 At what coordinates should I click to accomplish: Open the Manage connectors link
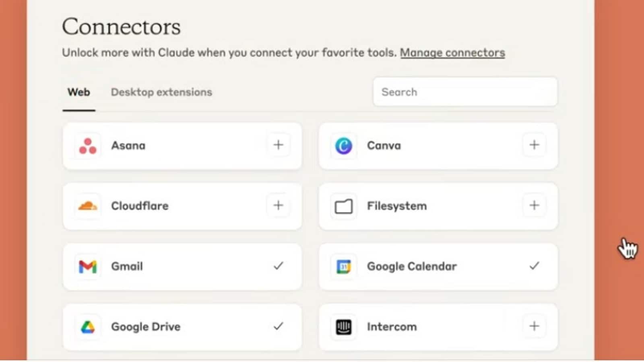452,52
